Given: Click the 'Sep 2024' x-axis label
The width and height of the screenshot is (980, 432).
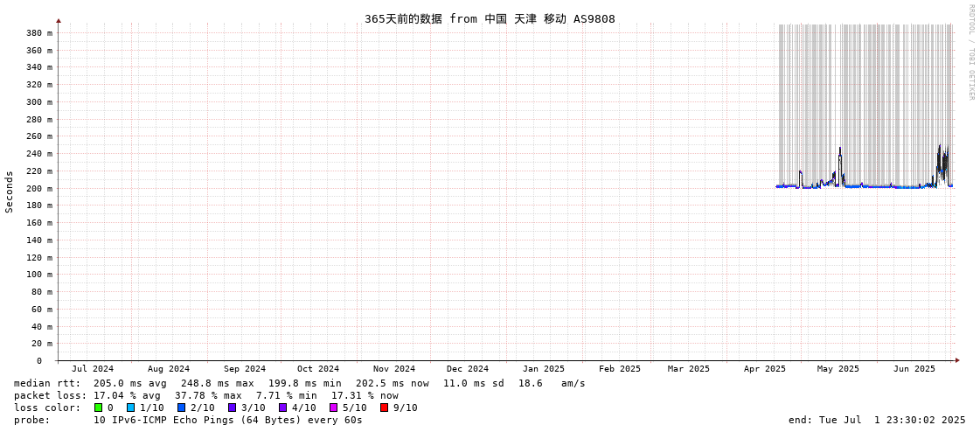Looking at the screenshot, I should (245, 369).
